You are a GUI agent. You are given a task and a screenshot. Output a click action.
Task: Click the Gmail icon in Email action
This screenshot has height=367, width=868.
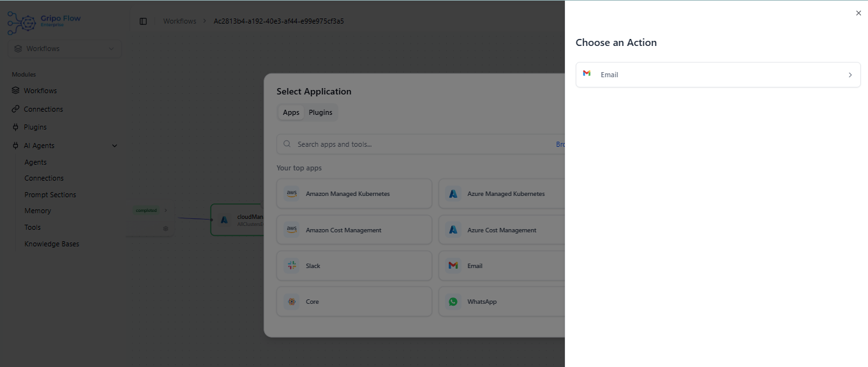(x=587, y=74)
